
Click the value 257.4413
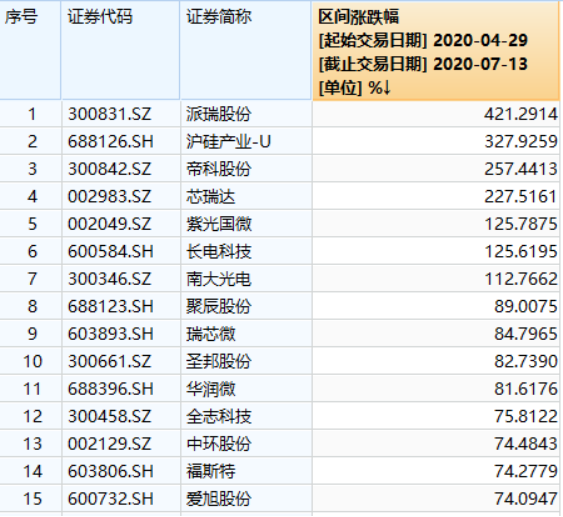click(x=521, y=169)
